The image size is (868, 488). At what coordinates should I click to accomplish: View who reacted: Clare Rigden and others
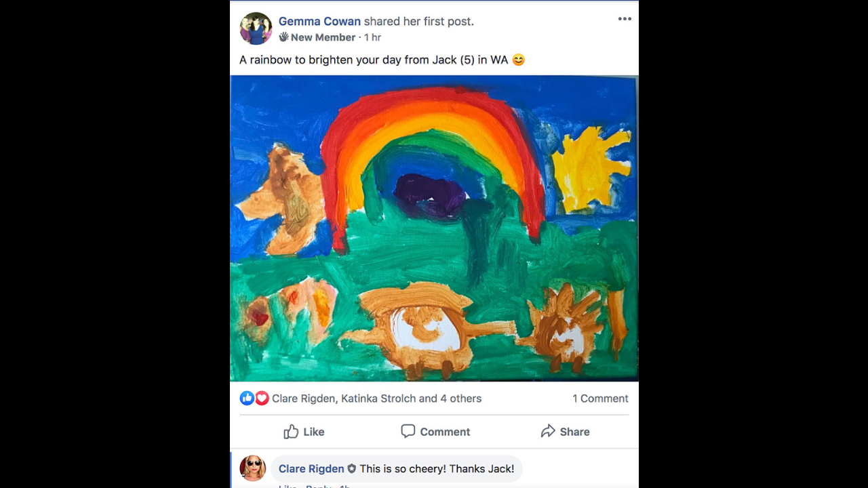[x=376, y=399]
